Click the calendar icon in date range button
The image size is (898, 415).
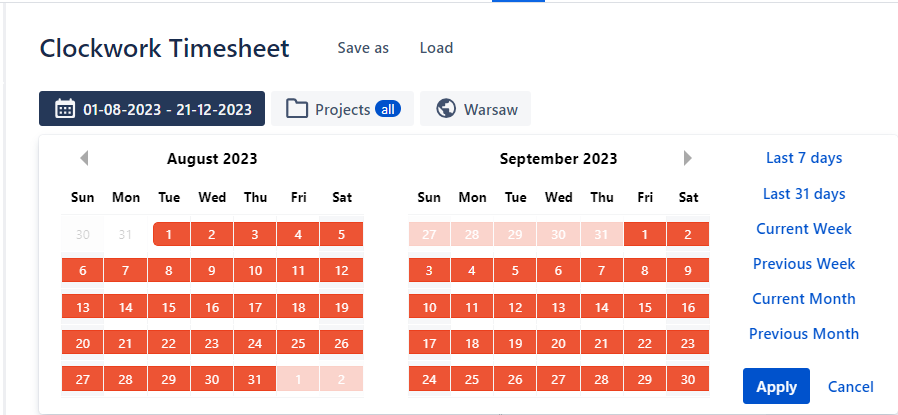(65, 109)
